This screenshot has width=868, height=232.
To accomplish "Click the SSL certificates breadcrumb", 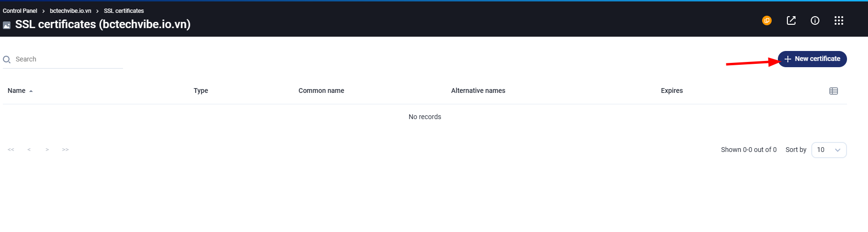I will pyautogui.click(x=124, y=10).
